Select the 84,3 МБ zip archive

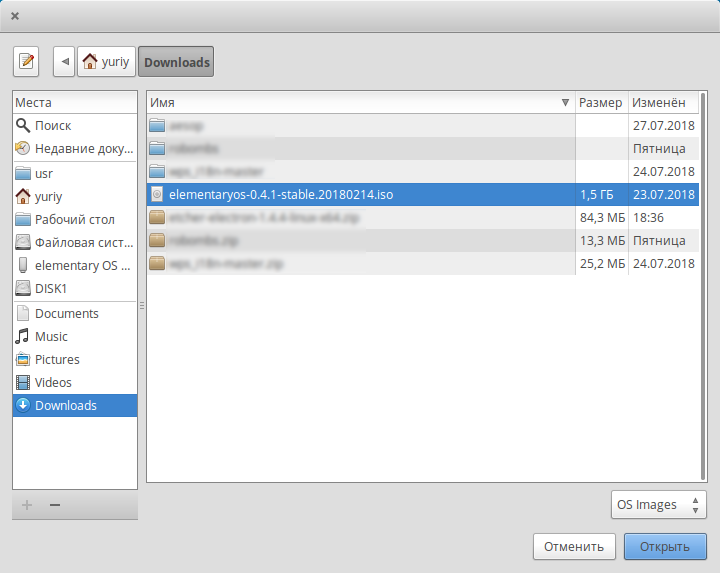(x=423, y=217)
